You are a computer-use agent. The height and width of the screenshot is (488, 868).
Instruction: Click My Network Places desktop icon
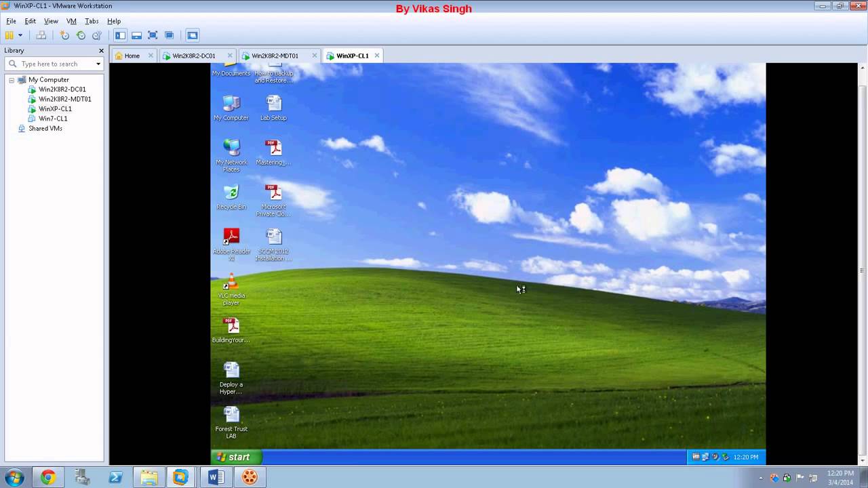click(x=231, y=155)
